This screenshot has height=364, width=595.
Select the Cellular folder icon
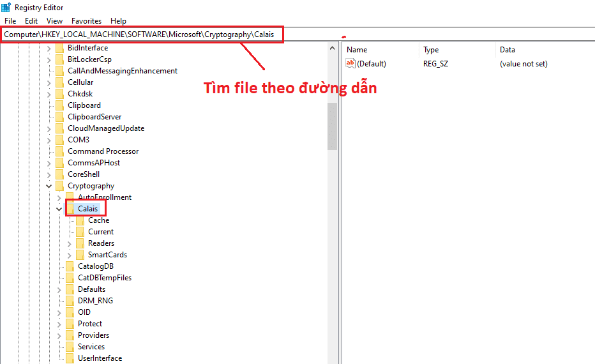click(59, 82)
